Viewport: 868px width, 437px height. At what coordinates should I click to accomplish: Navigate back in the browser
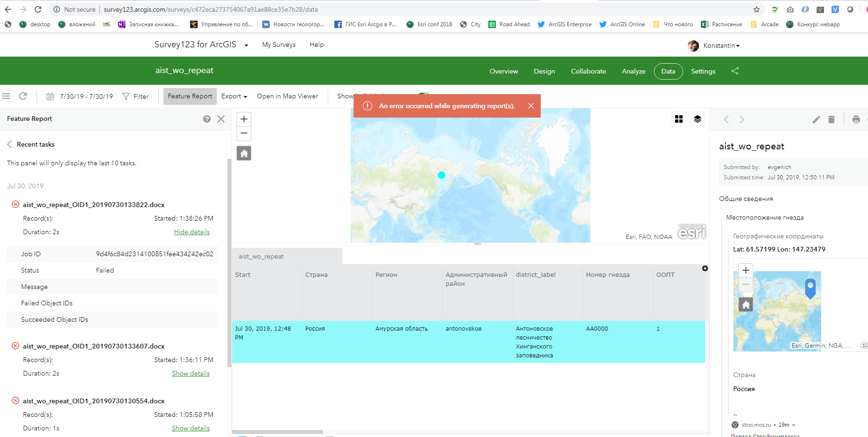pyautogui.click(x=8, y=9)
